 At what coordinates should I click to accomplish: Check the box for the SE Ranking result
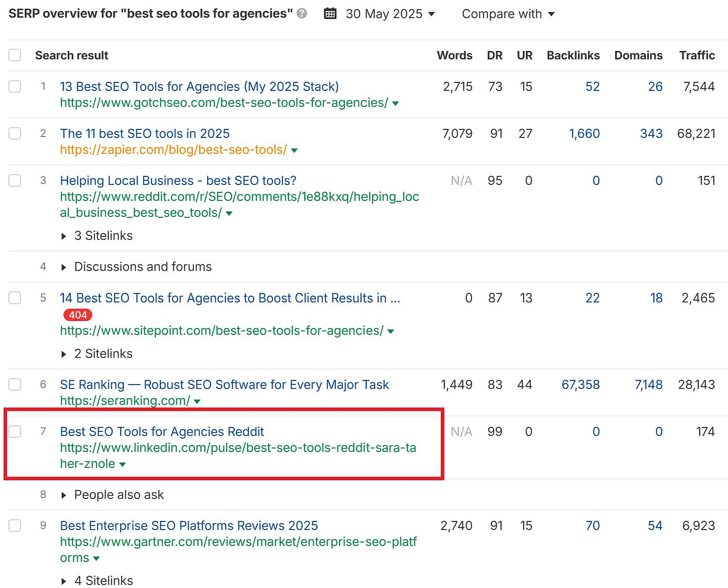coord(15,384)
